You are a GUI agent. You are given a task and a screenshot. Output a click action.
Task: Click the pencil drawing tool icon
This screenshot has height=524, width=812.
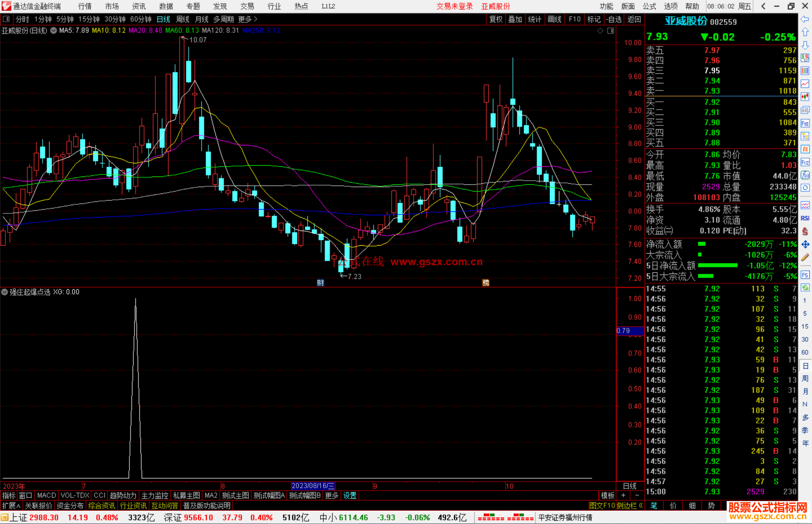805,257
